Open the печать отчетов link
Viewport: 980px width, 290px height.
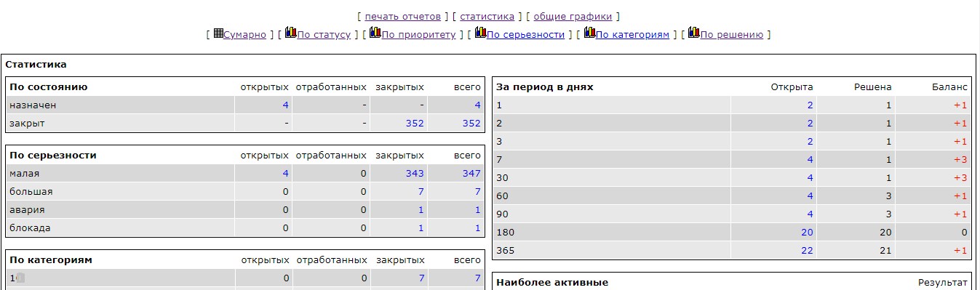(403, 16)
